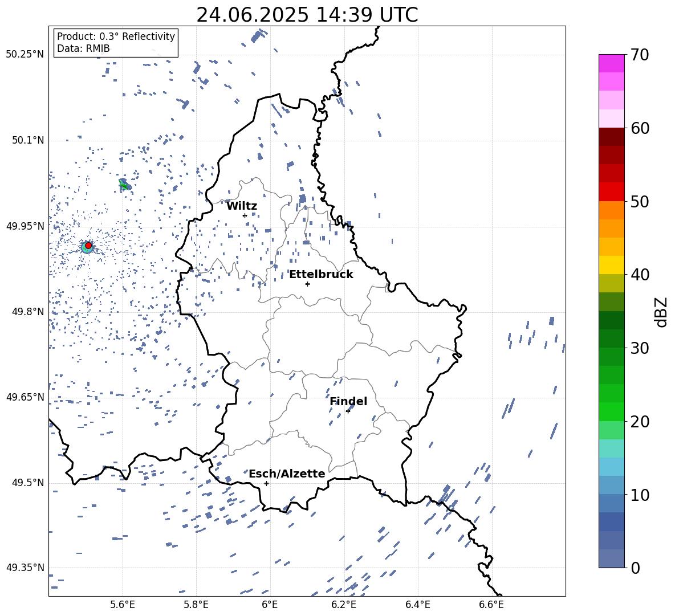The image size is (675, 616).
Task: Click the colorbar tick label 60
Action: coord(640,128)
